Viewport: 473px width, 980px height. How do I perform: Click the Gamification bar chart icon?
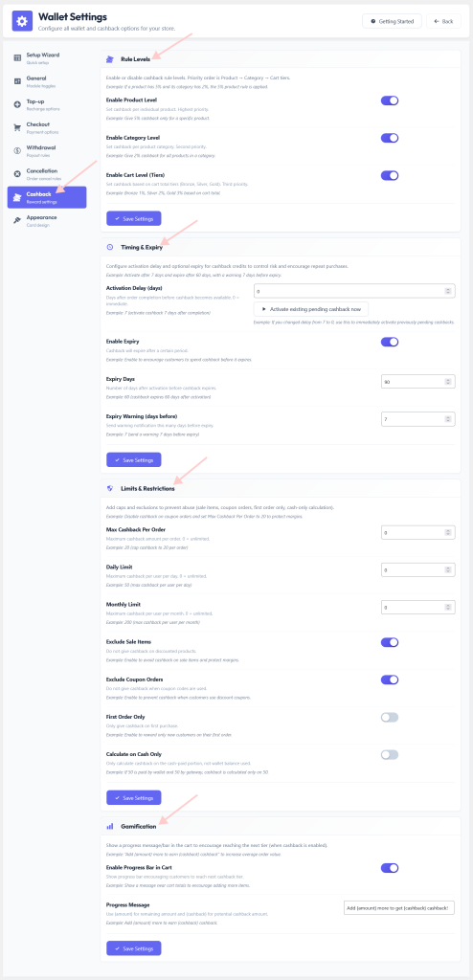tap(109, 827)
